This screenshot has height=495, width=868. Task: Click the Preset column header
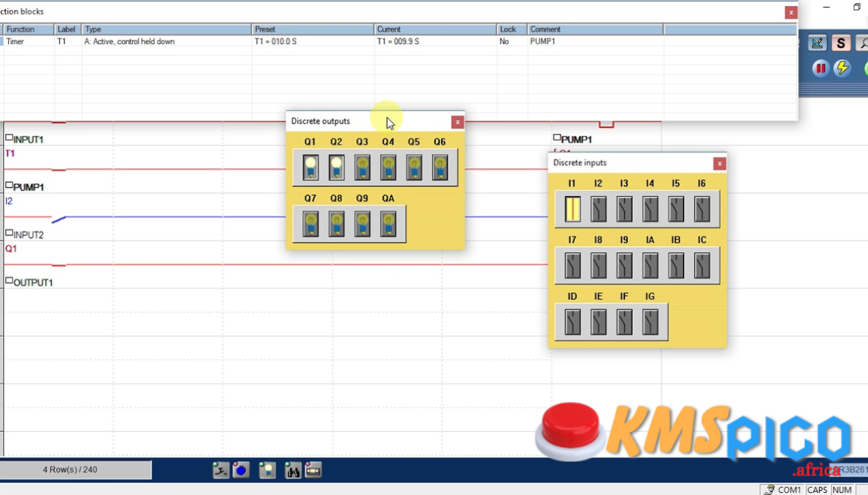click(313, 29)
